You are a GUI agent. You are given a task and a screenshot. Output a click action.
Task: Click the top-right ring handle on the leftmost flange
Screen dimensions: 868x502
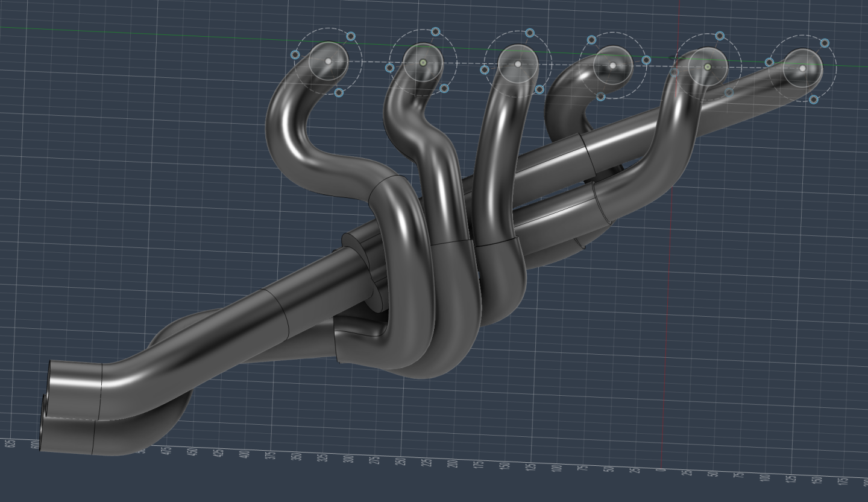pyautogui.click(x=350, y=37)
